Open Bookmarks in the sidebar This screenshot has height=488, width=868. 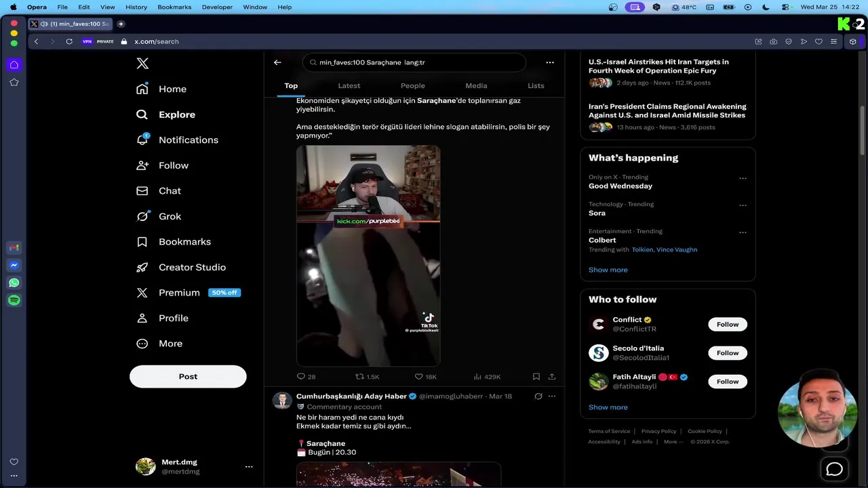pyautogui.click(x=174, y=242)
